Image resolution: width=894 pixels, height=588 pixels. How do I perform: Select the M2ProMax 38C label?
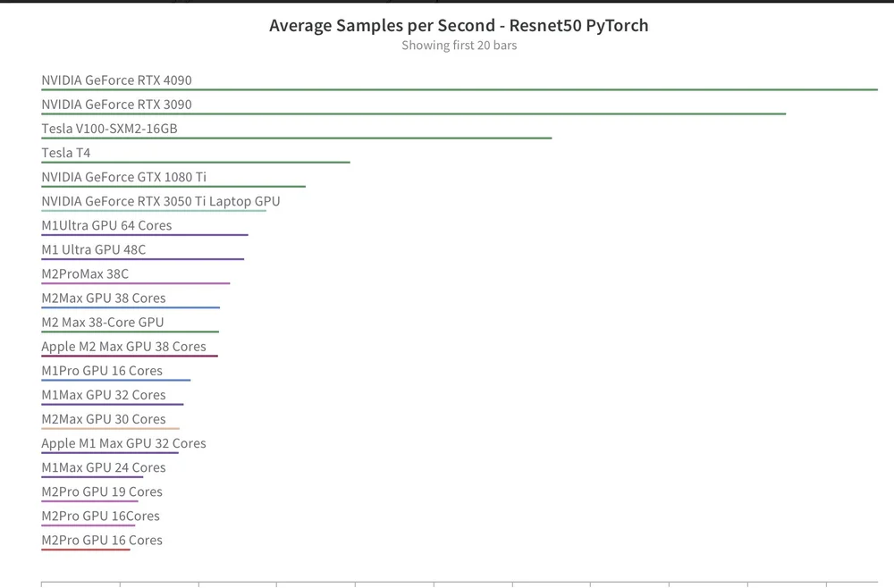[85, 274]
